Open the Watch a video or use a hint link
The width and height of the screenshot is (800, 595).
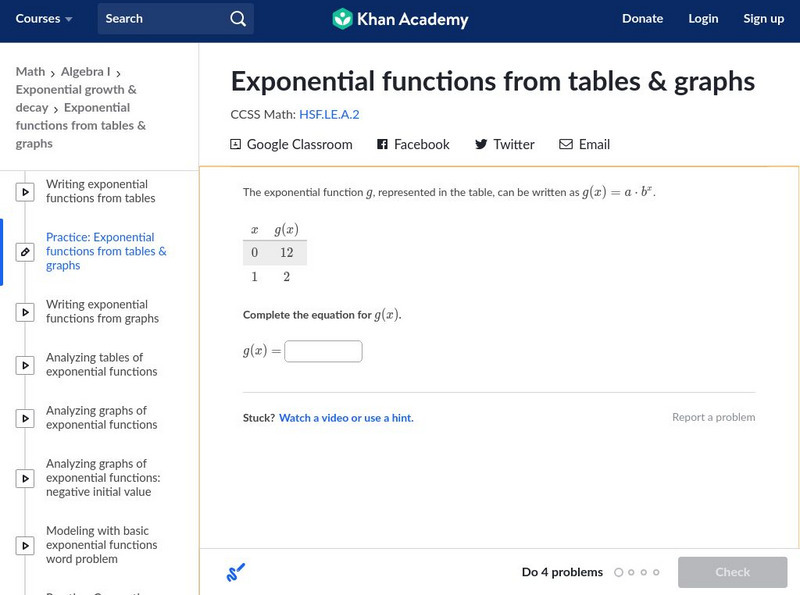[x=346, y=418]
